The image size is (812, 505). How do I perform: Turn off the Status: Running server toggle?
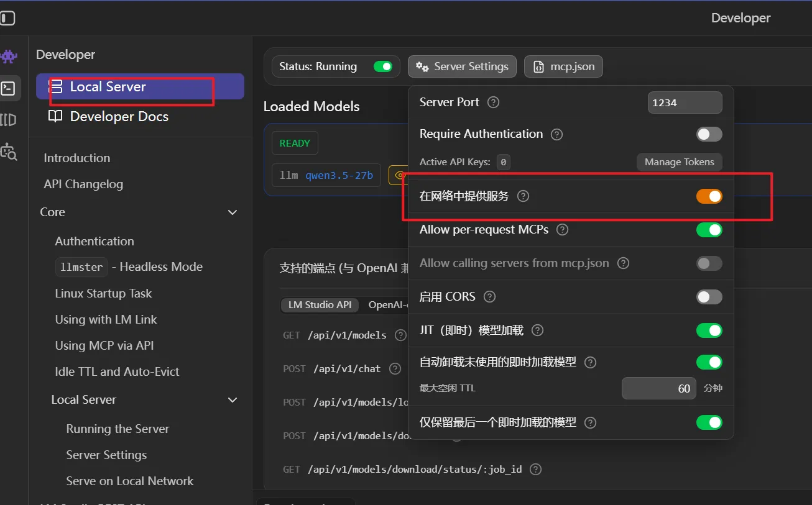point(382,66)
